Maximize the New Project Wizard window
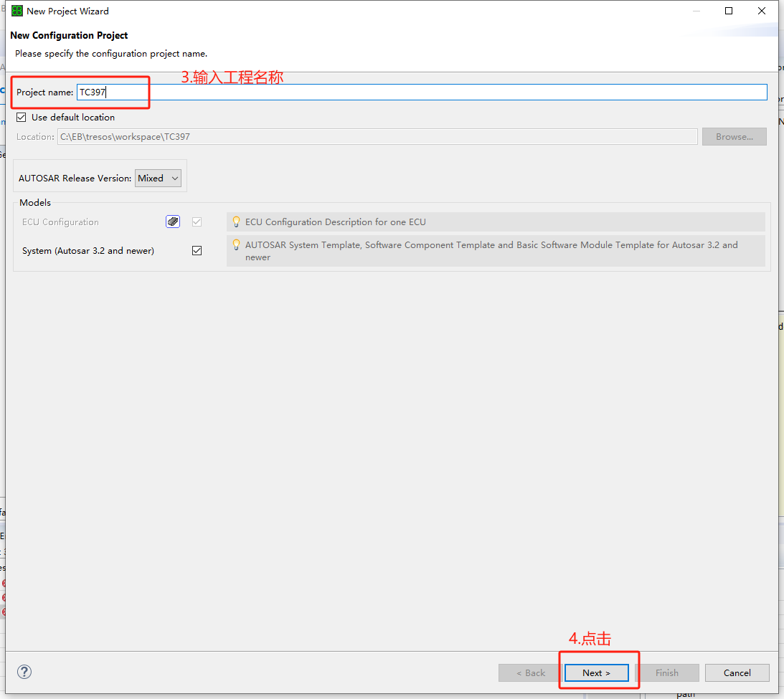 [728, 11]
